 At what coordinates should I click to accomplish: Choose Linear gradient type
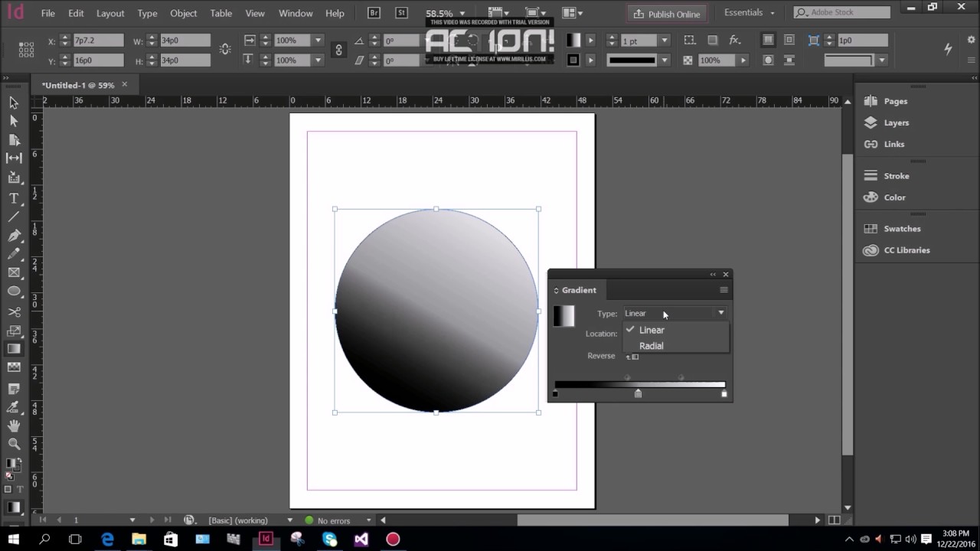(x=652, y=330)
